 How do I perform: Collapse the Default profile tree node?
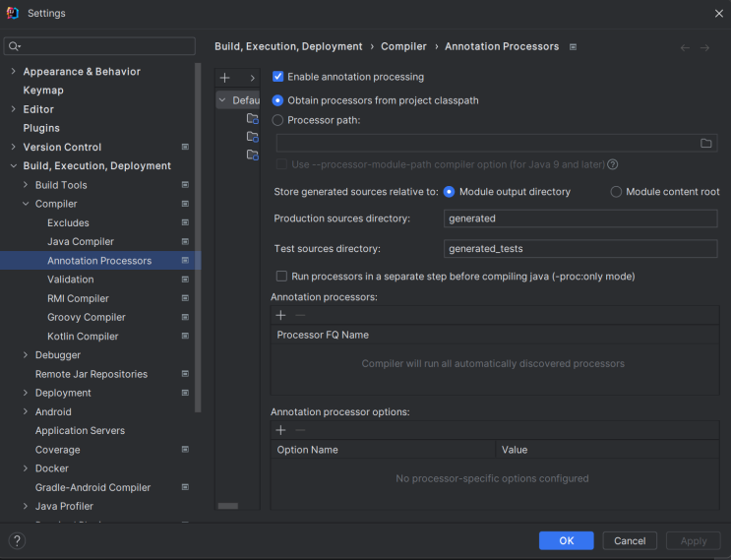[222, 100]
